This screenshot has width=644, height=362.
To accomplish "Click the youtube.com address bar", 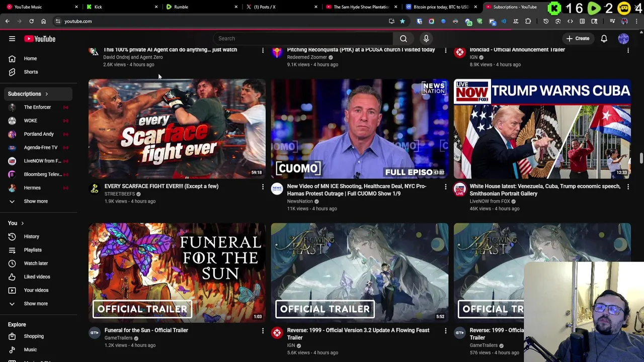I will coord(221,21).
